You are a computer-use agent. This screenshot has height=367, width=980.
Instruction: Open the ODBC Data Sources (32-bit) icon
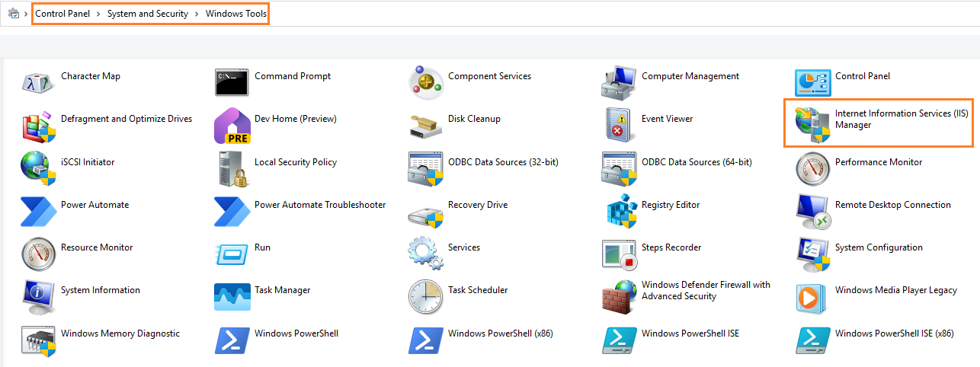pyautogui.click(x=426, y=168)
